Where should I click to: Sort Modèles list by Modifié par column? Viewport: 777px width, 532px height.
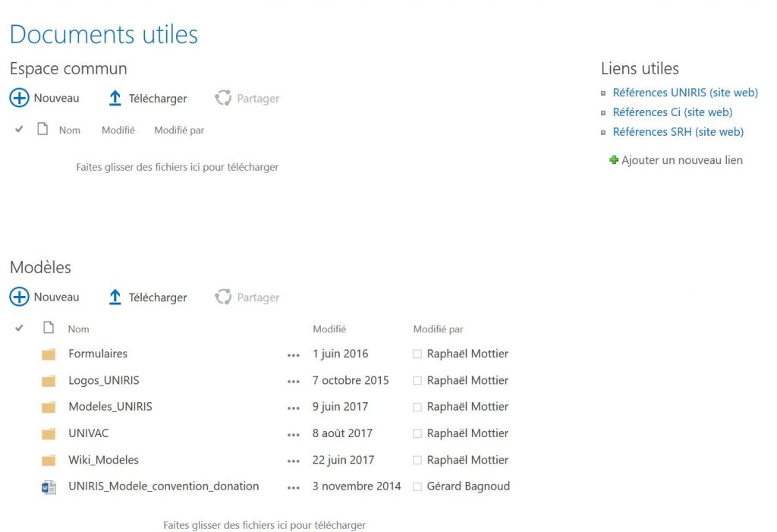click(438, 329)
